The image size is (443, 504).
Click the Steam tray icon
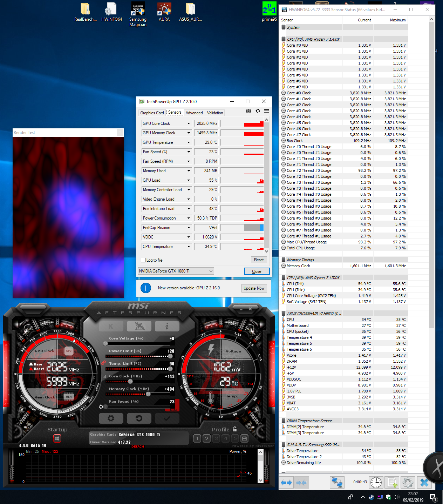coord(371,497)
